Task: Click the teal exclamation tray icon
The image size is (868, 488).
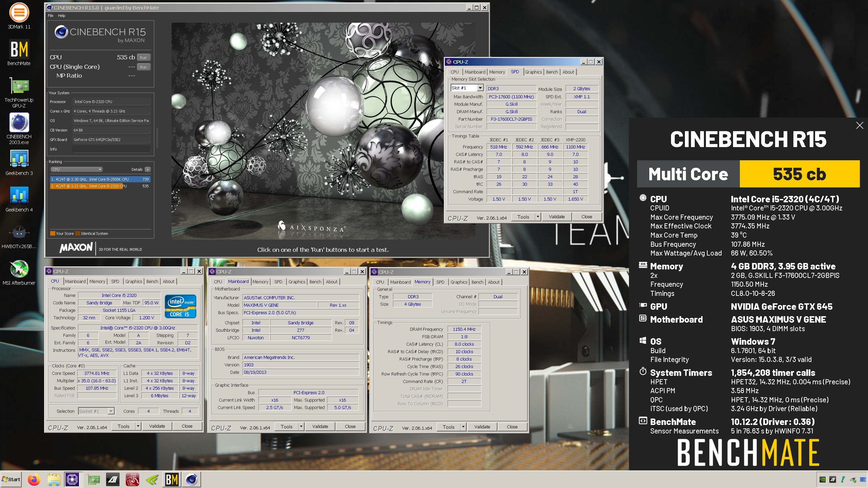Action: 843,480
